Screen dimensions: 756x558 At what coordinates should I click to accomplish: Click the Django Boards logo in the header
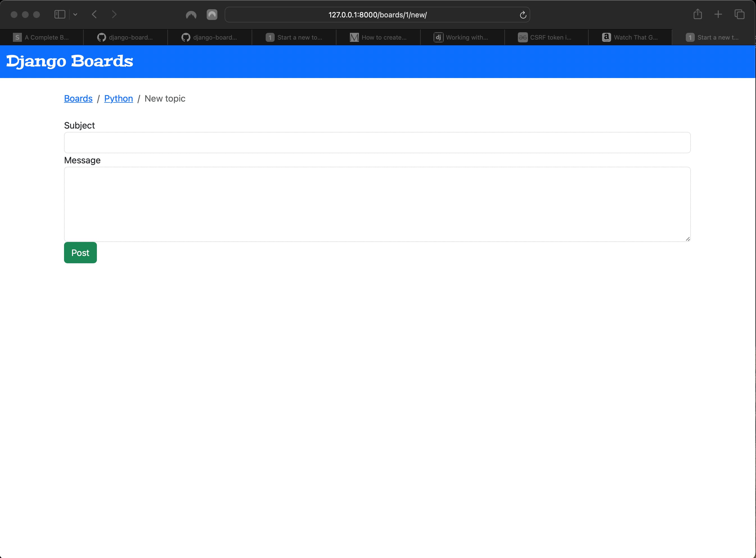pos(70,61)
